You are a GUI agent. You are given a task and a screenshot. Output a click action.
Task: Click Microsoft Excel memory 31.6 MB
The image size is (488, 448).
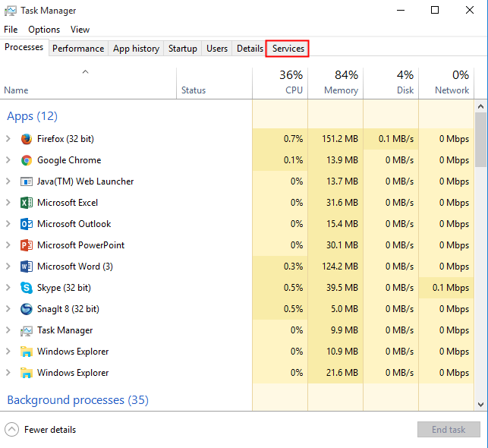click(x=342, y=203)
